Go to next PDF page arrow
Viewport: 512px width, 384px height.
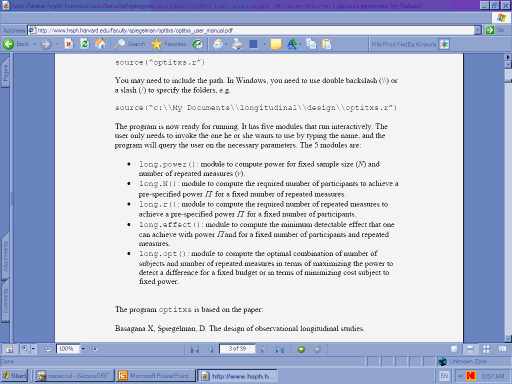pyautogui.click(x=263, y=349)
